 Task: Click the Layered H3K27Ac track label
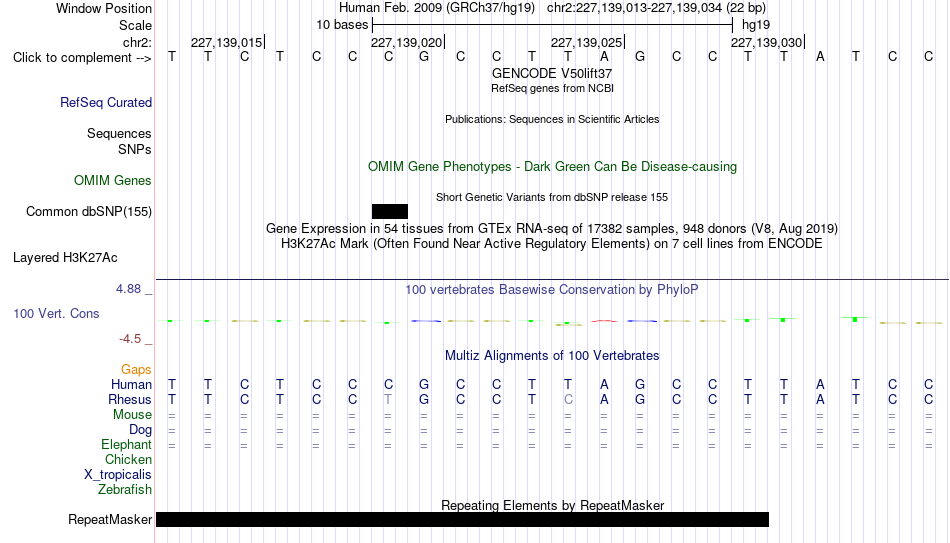click(x=65, y=258)
